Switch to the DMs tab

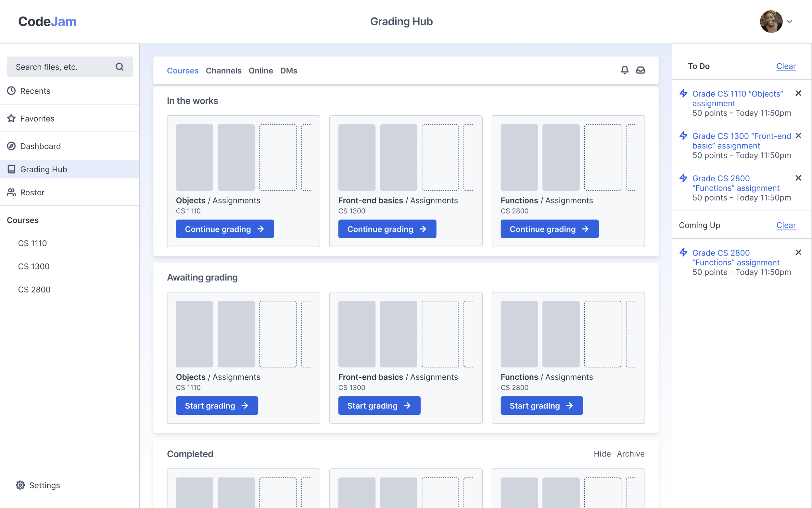click(x=289, y=71)
